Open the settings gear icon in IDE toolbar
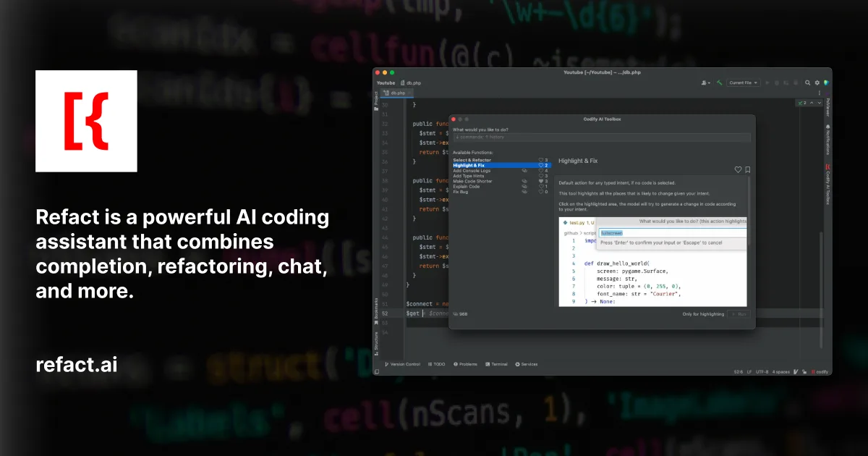The height and width of the screenshot is (456, 868). click(817, 83)
